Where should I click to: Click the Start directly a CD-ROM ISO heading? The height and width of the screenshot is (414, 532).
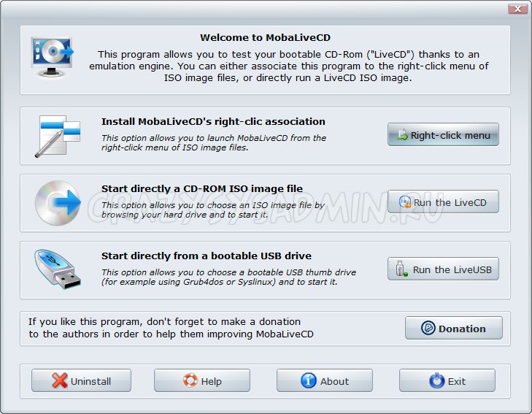point(201,188)
